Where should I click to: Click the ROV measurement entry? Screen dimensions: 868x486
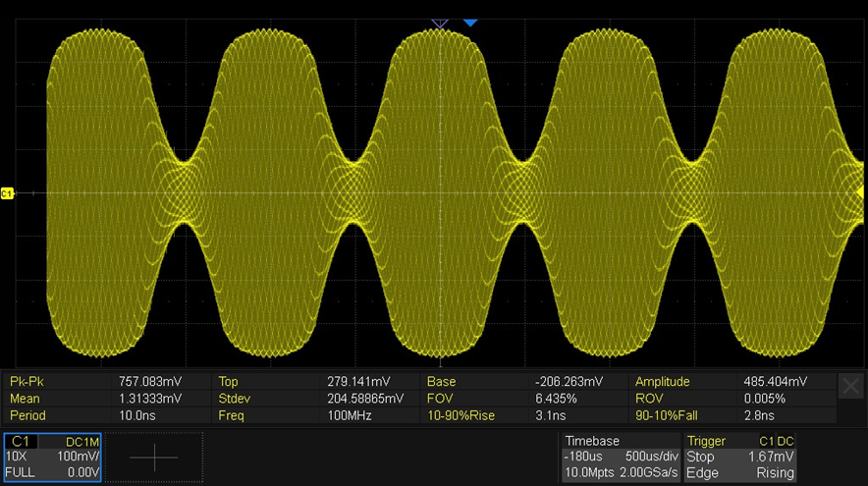[x=732, y=399]
